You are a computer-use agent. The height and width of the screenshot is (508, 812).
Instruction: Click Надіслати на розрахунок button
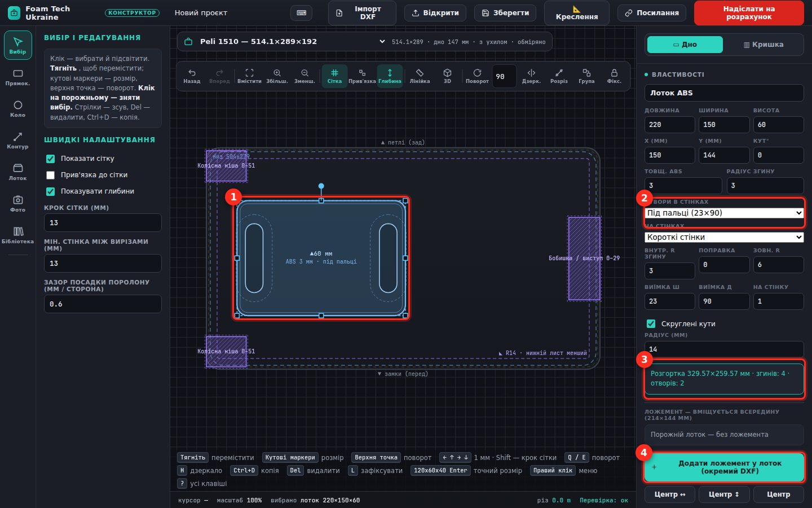click(x=749, y=13)
